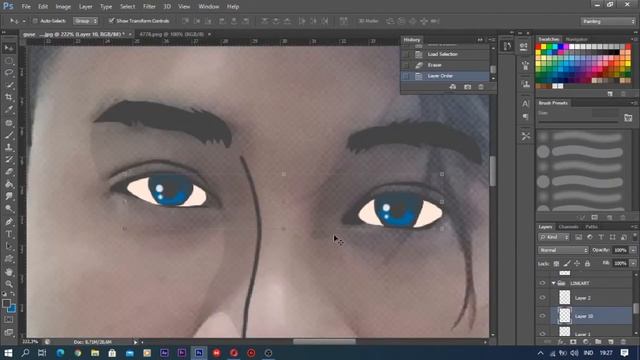Select the Eyedropper tool
This screenshot has width=640, height=360.
pyautogui.click(x=9, y=109)
